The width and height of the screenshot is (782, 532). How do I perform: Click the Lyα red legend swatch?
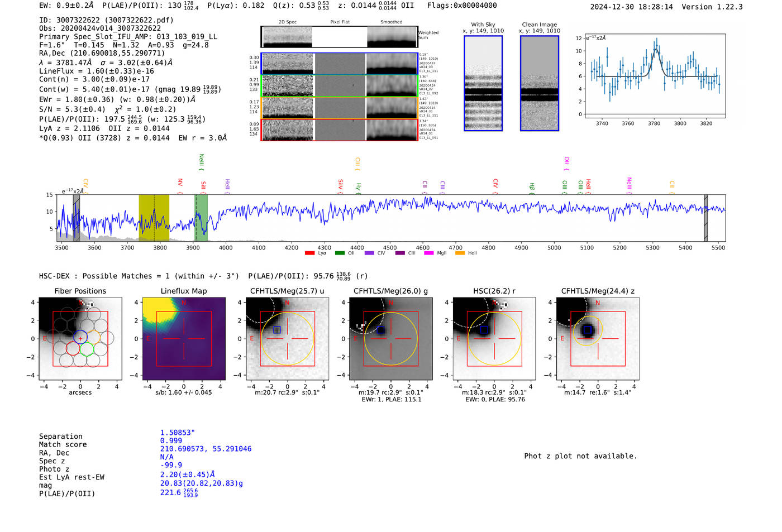click(x=309, y=253)
